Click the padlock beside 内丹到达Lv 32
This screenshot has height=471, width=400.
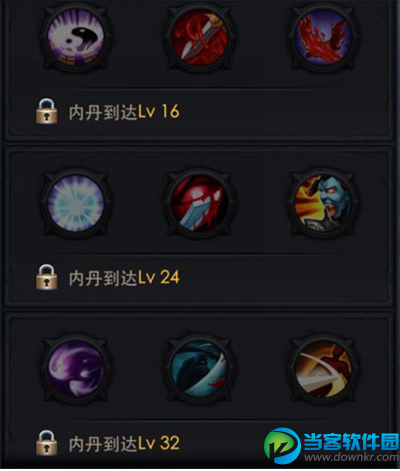47,443
